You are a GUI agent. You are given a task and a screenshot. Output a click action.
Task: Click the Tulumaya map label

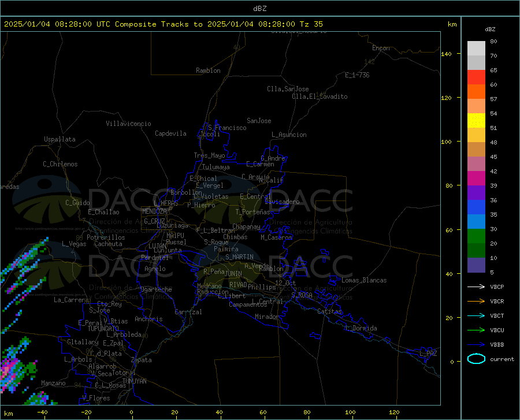(216, 167)
